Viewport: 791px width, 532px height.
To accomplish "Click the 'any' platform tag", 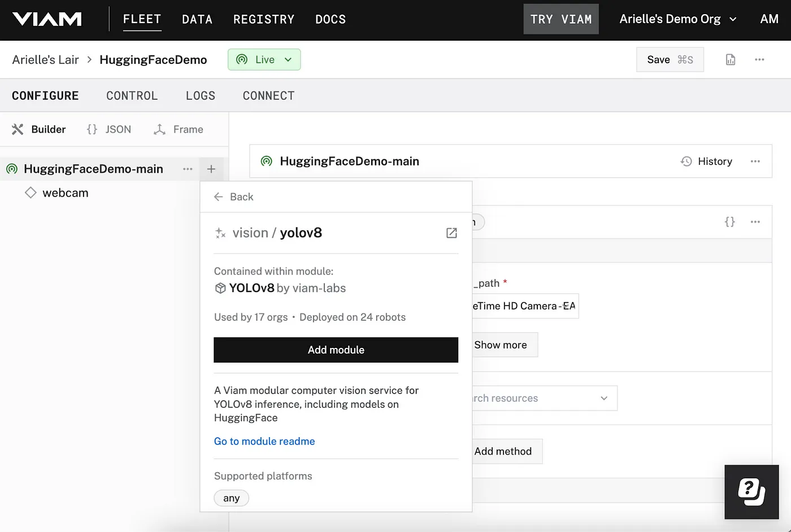I will (x=231, y=498).
